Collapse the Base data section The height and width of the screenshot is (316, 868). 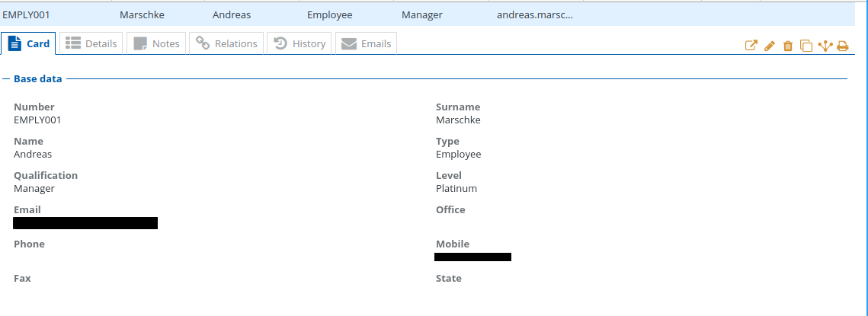coord(6,78)
